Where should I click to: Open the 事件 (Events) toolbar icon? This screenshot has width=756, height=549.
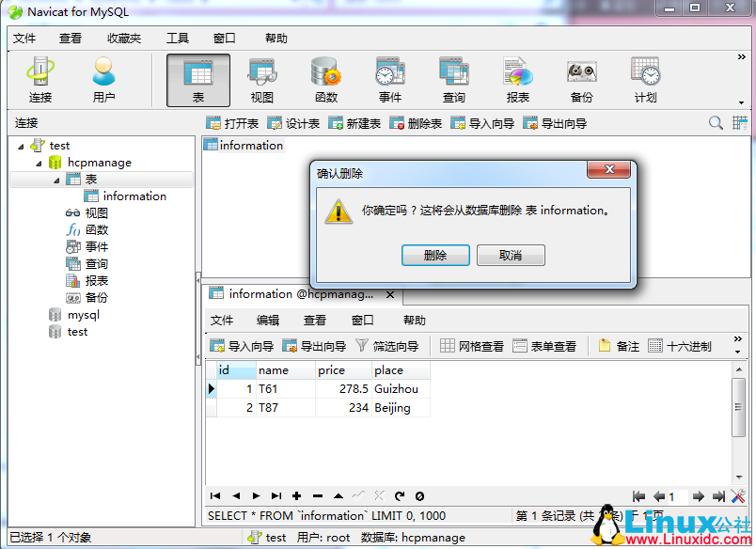click(x=389, y=79)
